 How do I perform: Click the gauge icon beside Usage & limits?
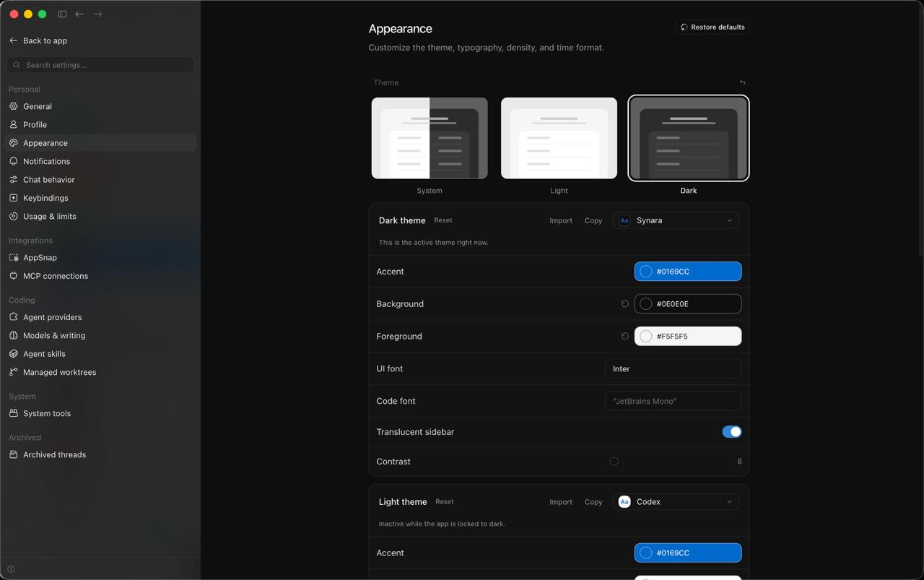pos(14,216)
